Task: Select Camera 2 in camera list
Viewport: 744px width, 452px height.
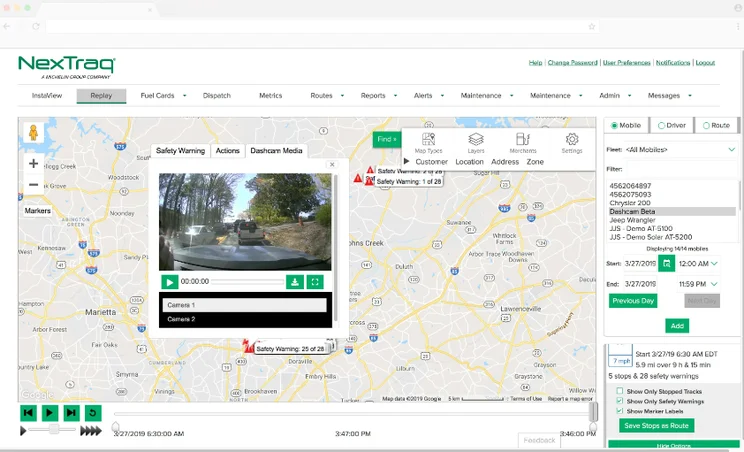Action: pos(244,319)
